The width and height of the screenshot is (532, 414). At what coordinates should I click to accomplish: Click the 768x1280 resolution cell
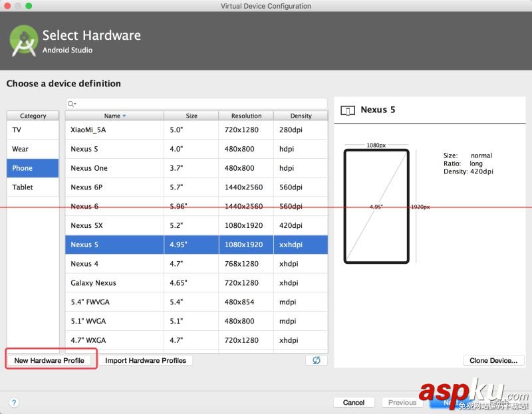(246, 264)
